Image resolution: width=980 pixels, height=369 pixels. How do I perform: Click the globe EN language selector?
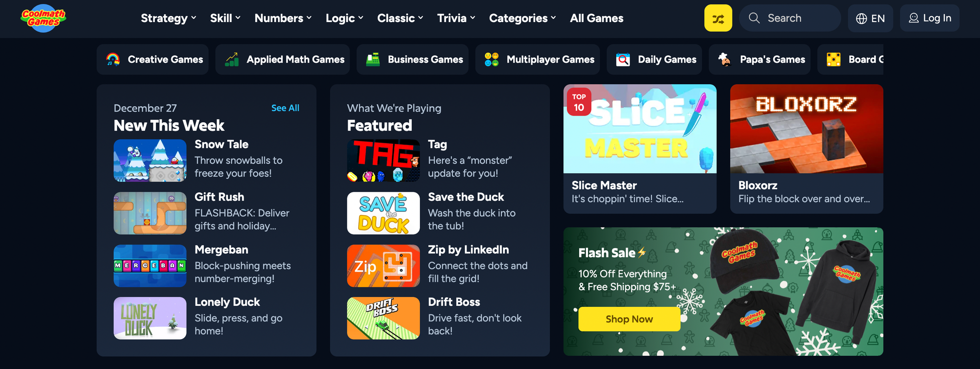click(870, 18)
